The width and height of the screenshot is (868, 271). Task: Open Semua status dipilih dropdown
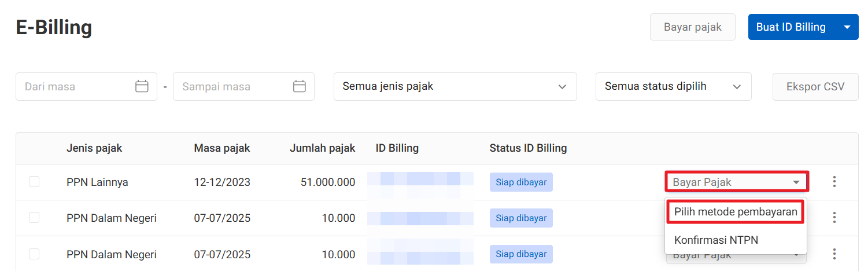(x=673, y=86)
